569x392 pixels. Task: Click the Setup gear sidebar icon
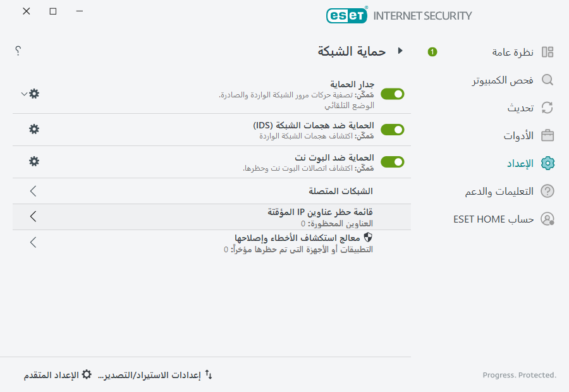pyautogui.click(x=546, y=163)
